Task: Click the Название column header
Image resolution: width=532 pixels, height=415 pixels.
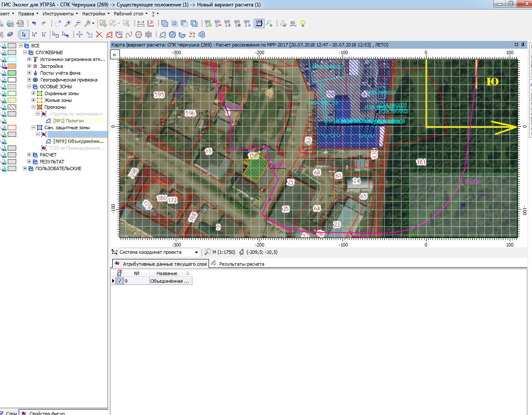Action: (x=167, y=273)
